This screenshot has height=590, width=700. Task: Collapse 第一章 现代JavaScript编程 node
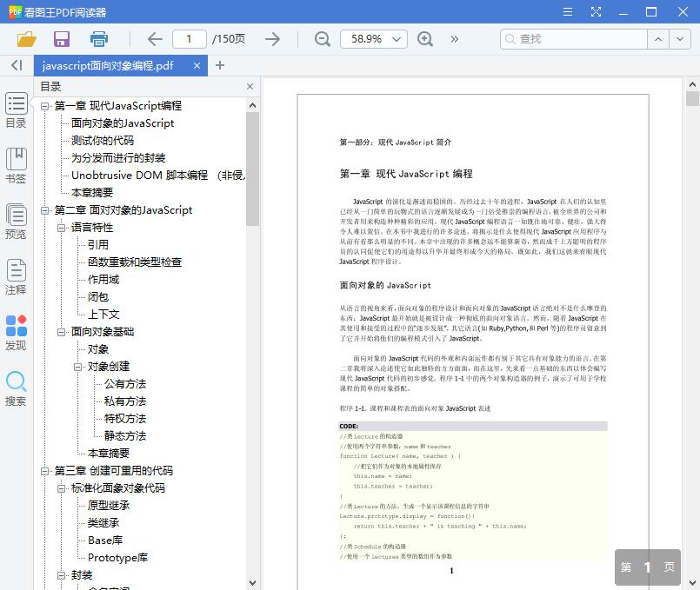click(x=44, y=106)
